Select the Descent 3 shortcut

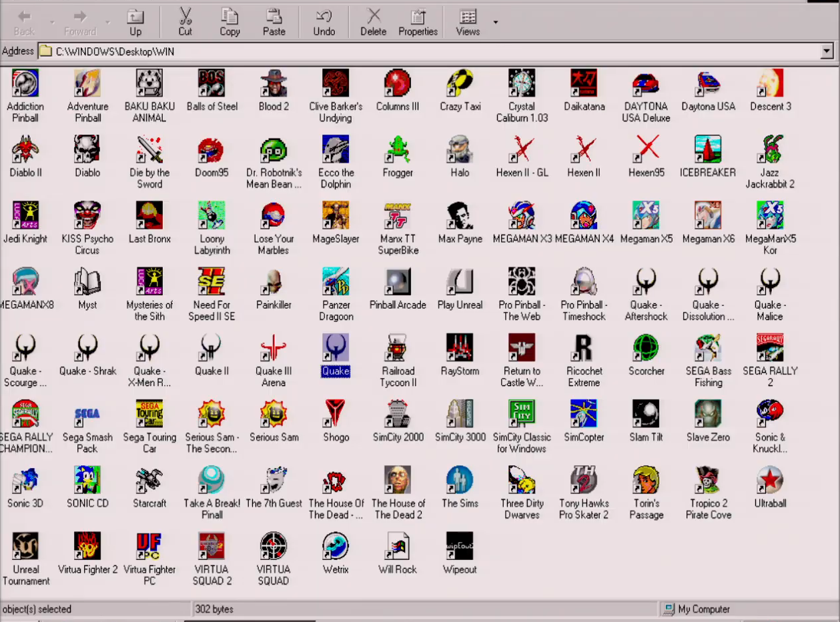(x=770, y=83)
